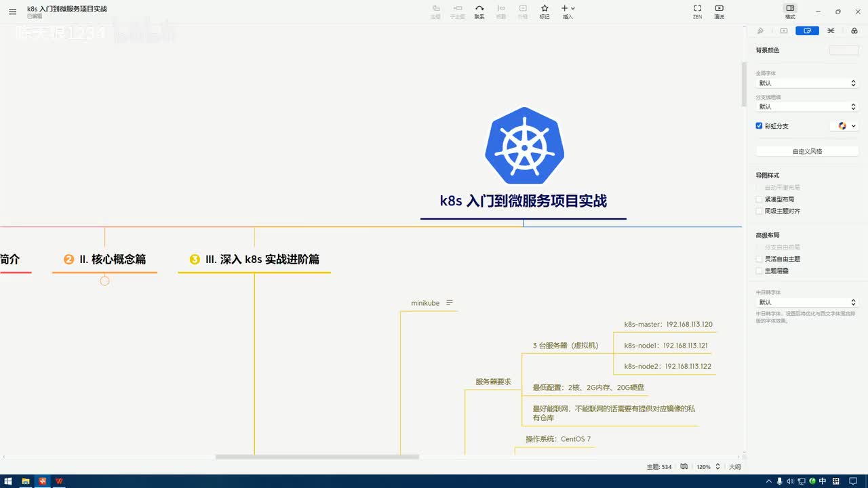The width and height of the screenshot is (868, 488).
Task: Switch to the Style brush tab
Action: [760, 30]
